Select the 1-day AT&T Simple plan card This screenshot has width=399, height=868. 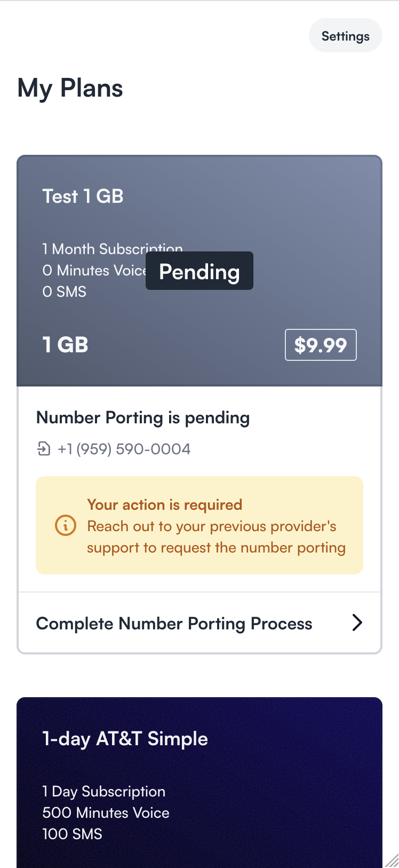point(199,783)
